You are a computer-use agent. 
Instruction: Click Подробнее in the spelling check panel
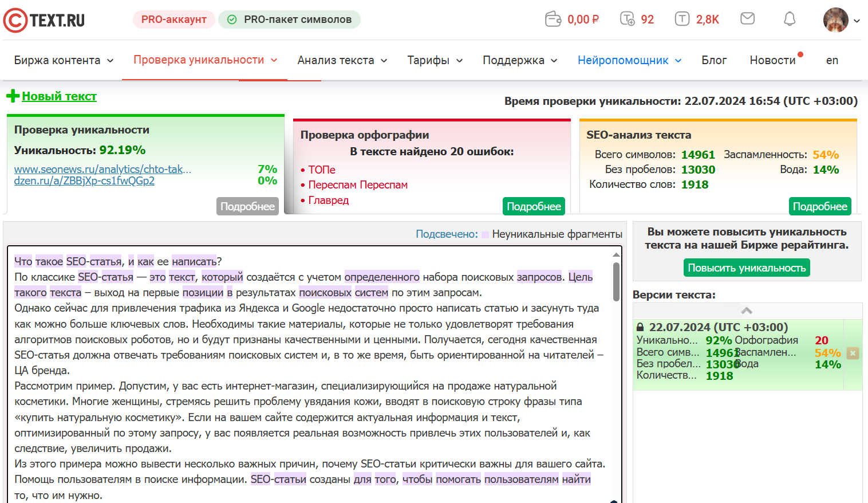point(534,206)
